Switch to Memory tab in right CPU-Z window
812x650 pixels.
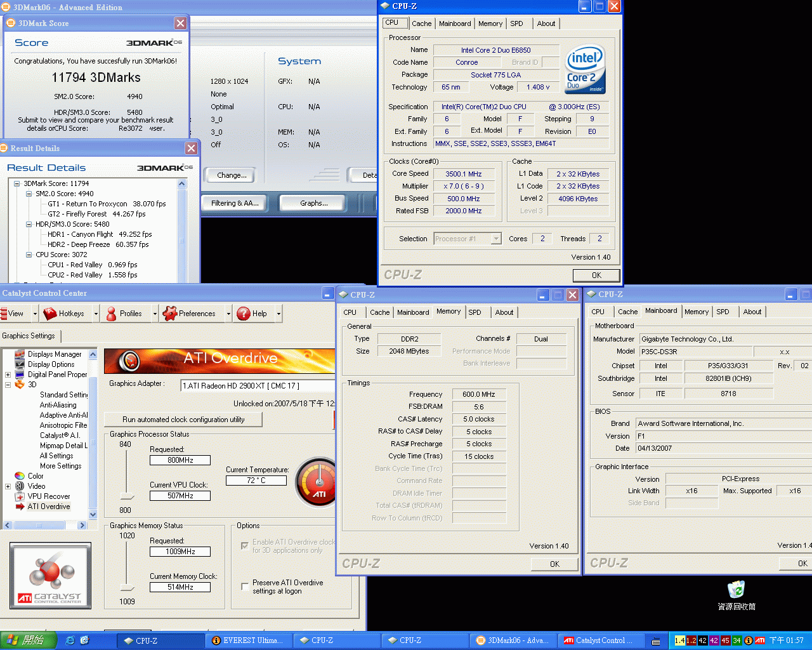(x=696, y=312)
